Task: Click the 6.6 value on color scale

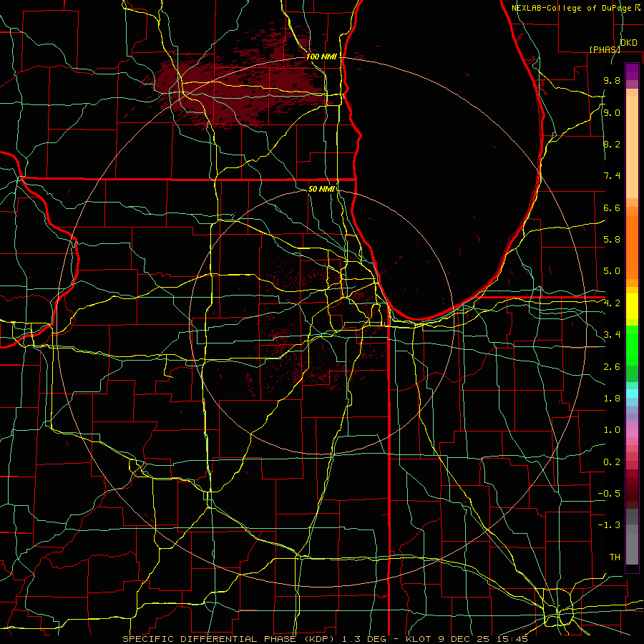Action: click(x=612, y=208)
